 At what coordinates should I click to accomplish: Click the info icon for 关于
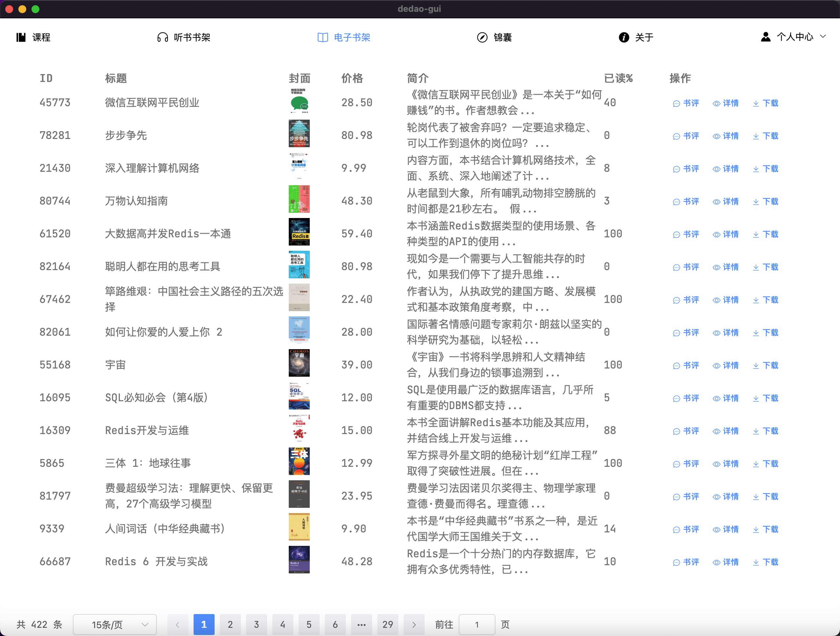[x=623, y=37]
